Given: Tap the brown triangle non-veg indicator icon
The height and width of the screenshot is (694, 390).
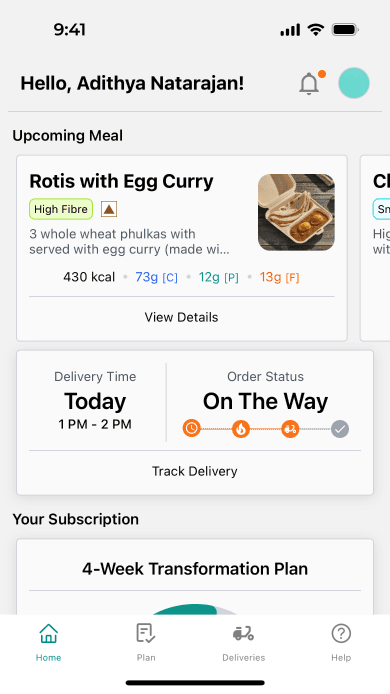Looking at the screenshot, I should [x=109, y=209].
